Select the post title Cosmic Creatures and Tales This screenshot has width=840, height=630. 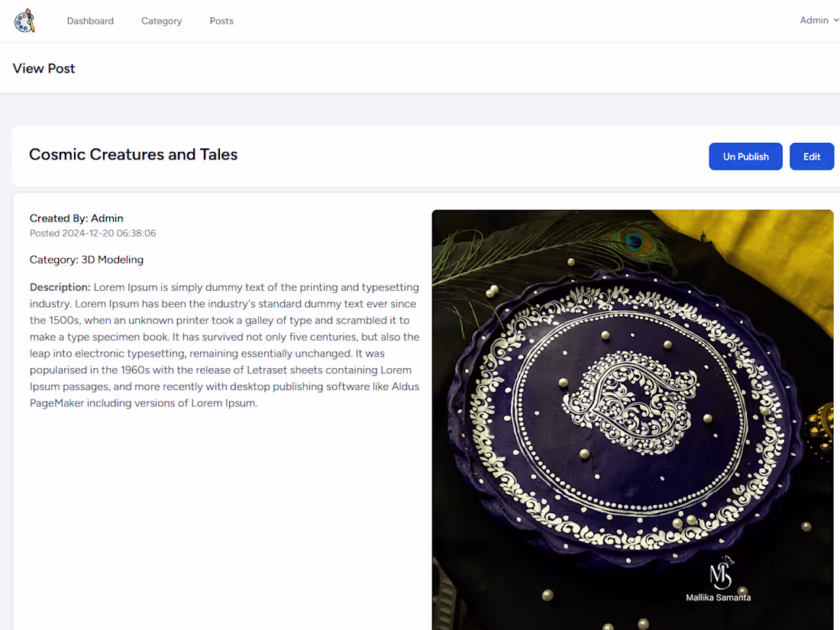tap(133, 154)
